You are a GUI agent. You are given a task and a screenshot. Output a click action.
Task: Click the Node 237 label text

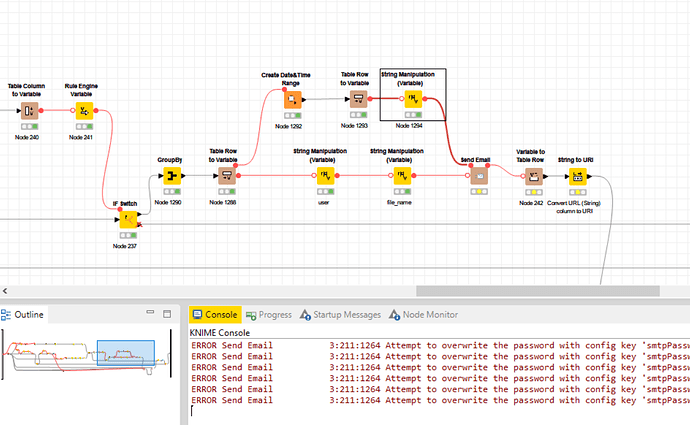(125, 246)
